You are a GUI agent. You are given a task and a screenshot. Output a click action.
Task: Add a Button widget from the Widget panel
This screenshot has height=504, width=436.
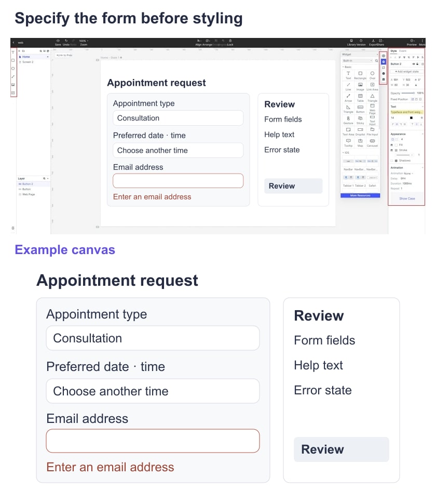[360, 109]
